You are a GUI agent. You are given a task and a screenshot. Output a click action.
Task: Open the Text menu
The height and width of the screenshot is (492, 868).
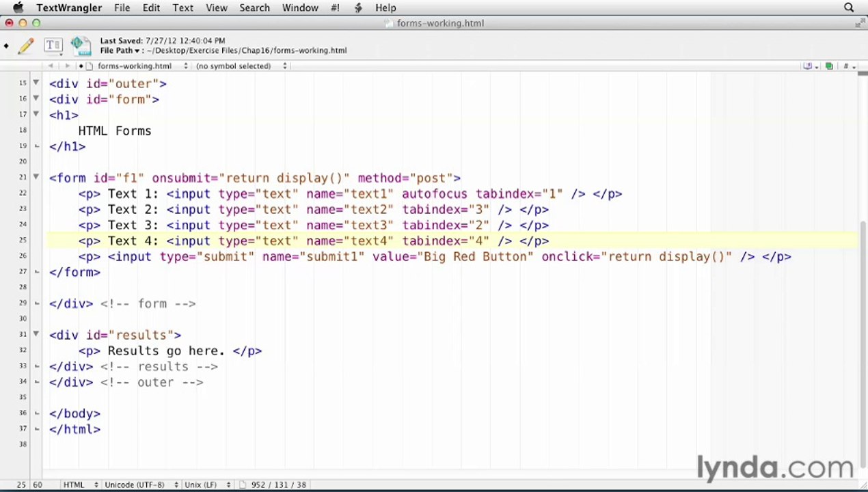pos(182,8)
